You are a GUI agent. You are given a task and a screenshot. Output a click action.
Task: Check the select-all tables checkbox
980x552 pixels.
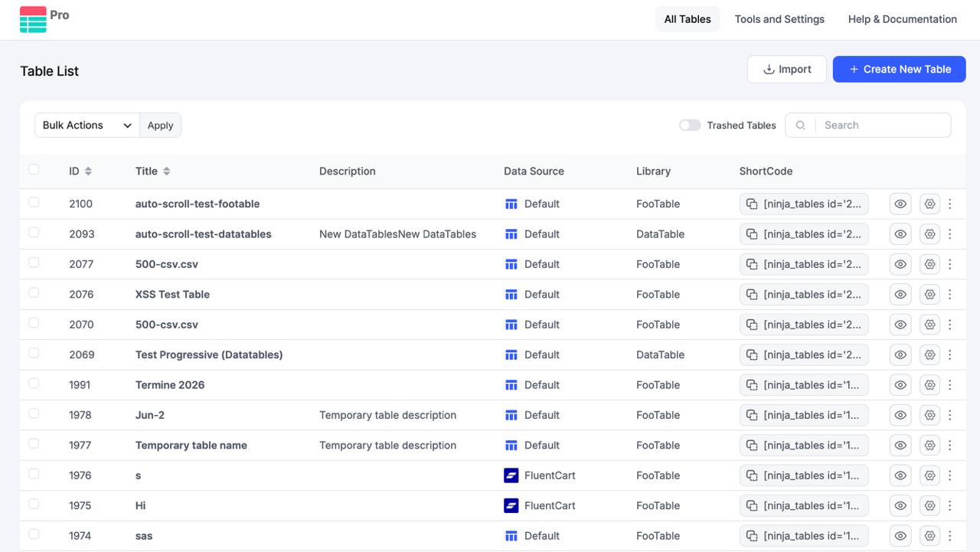click(x=34, y=169)
